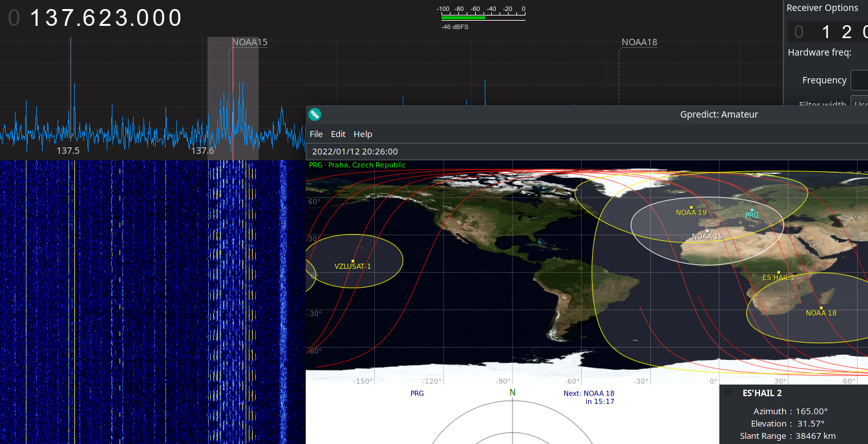Open the ES'HAIL 2 satellite selector dropdown
The image size is (868, 444).
(728, 393)
